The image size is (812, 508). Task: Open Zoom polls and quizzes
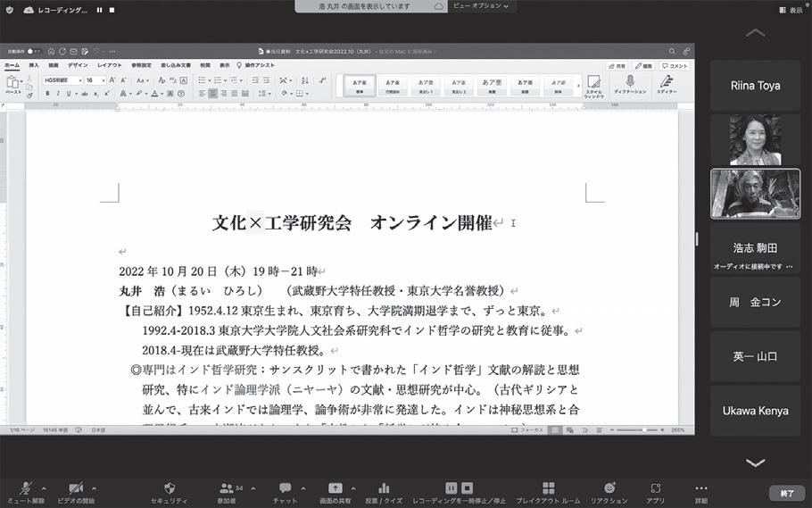point(384,492)
